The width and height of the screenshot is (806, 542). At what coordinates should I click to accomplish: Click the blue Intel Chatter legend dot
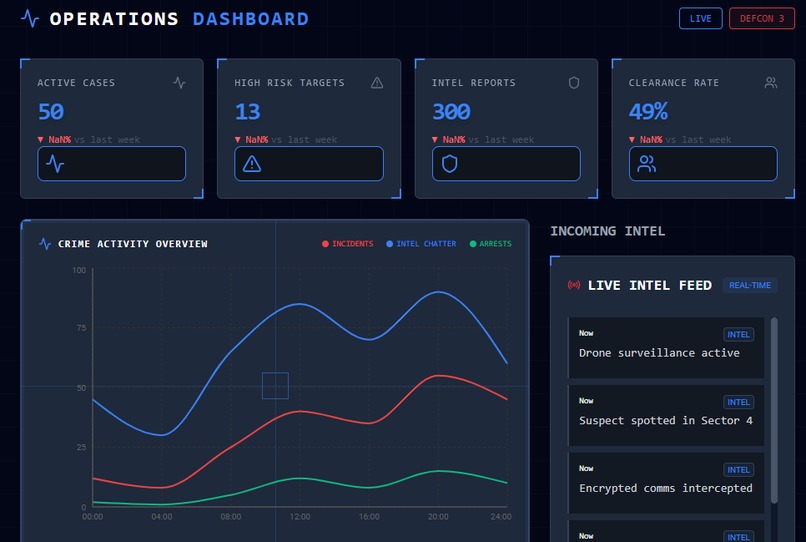tap(390, 244)
